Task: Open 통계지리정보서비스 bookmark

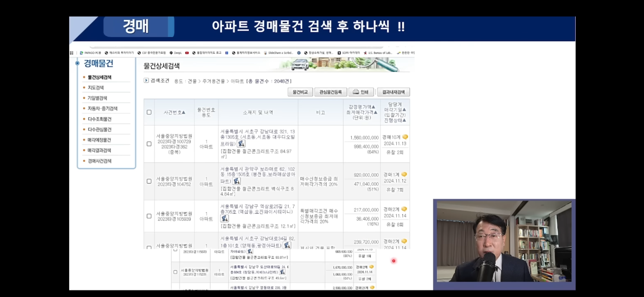Action: point(246,53)
